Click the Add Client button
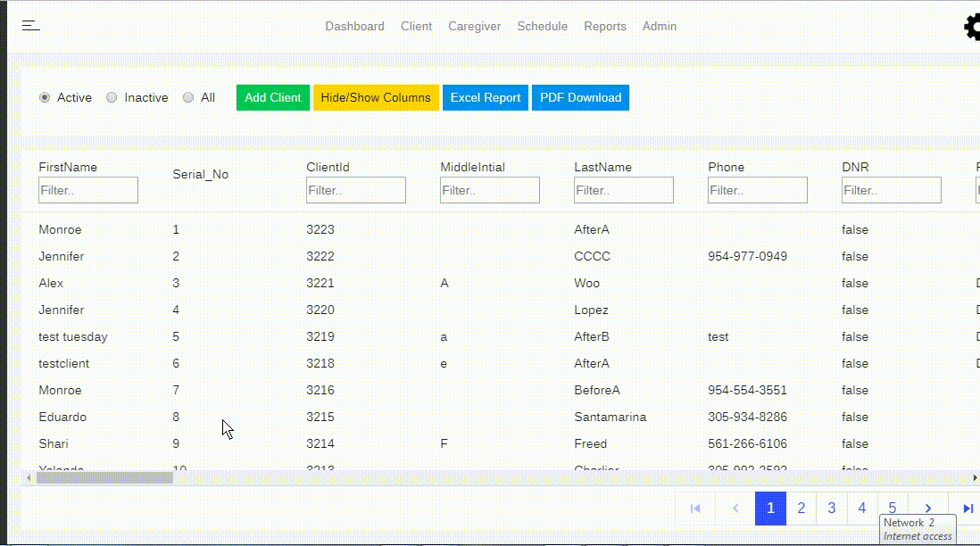The height and width of the screenshot is (546, 980). tap(272, 97)
